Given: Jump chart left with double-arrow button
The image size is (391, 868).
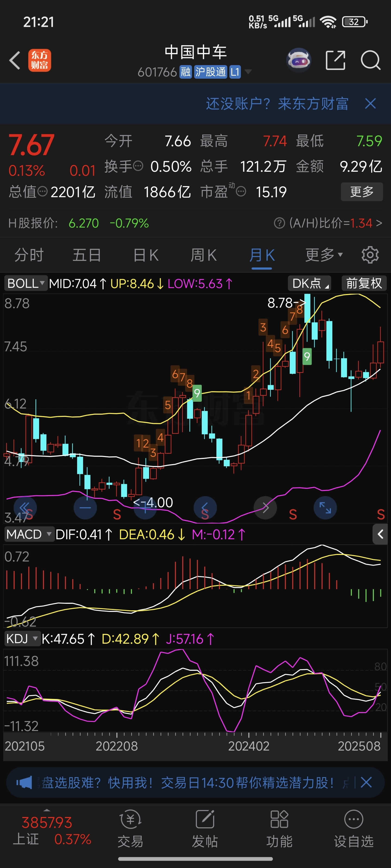Looking at the screenshot, I should point(25,508).
